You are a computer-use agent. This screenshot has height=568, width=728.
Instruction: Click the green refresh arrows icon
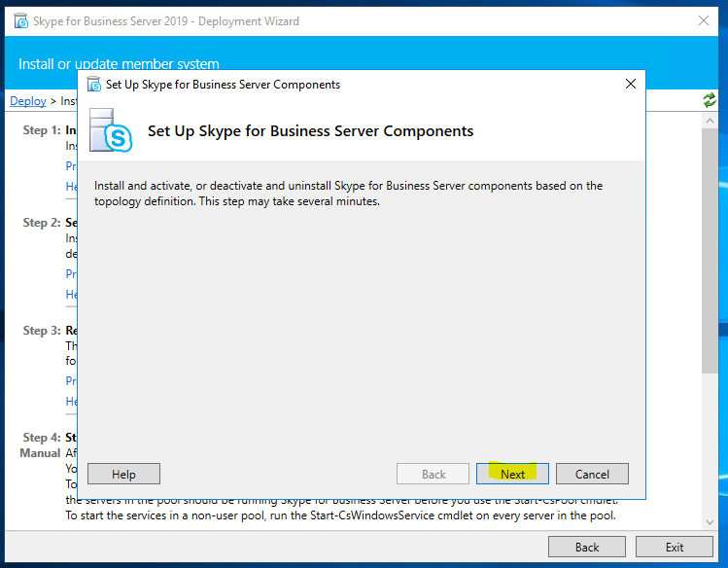coord(710,100)
